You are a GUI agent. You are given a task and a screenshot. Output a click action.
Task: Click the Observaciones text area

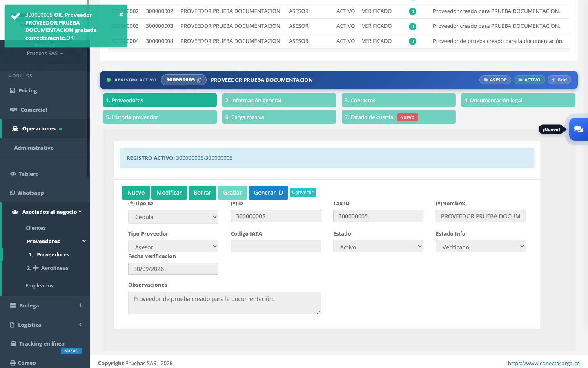225,303
